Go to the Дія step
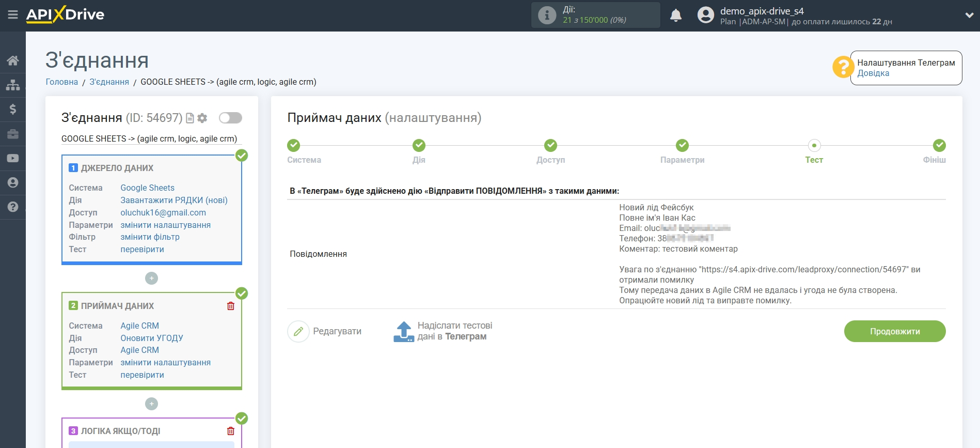Viewport: 980px width, 448px height. tap(419, 145)
